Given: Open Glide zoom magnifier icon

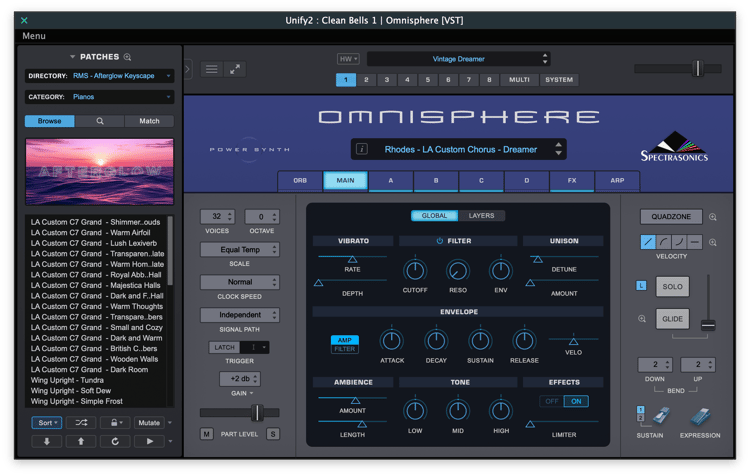Looking at the screenshot, I should point(642,319).
